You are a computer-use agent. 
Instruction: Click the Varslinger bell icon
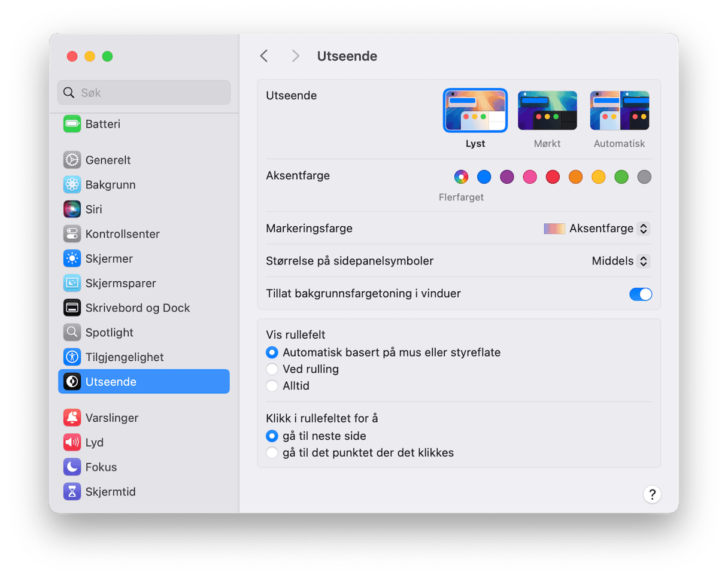(x=72, y=418)
